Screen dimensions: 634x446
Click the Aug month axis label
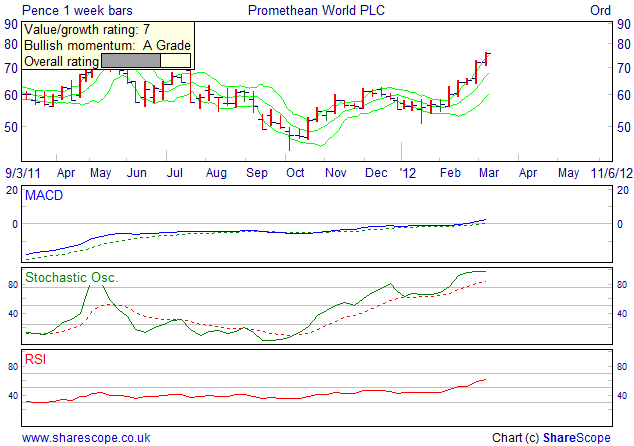click(x=216, y=173)
